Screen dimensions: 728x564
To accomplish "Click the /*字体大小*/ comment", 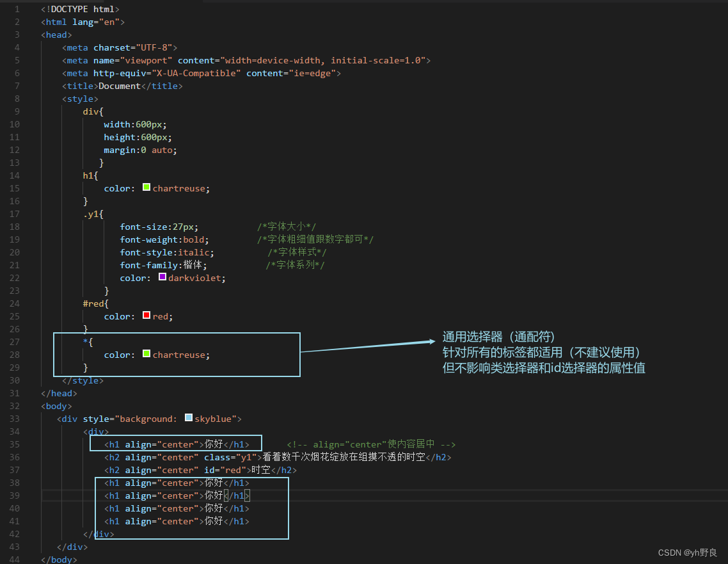I will tap(287, 227).
